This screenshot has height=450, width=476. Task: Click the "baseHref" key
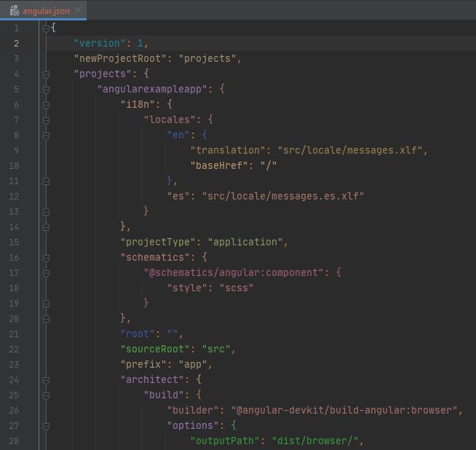(219, 165)
